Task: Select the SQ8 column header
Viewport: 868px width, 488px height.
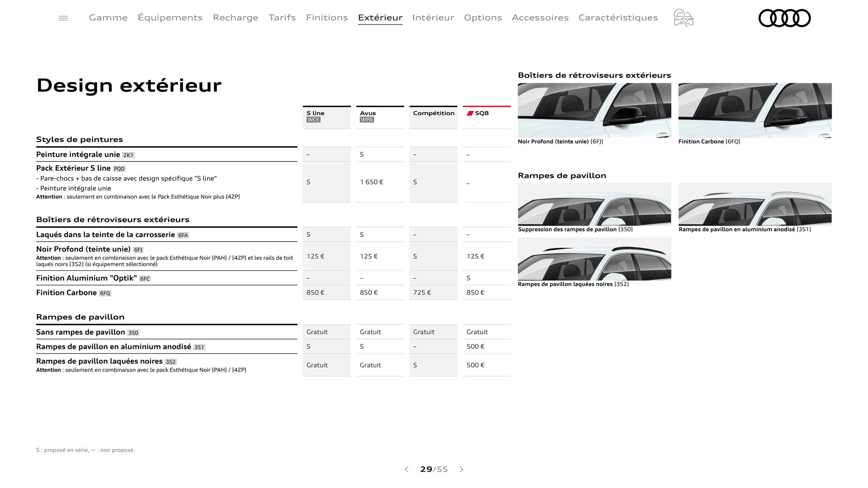Action: (487, 117)
